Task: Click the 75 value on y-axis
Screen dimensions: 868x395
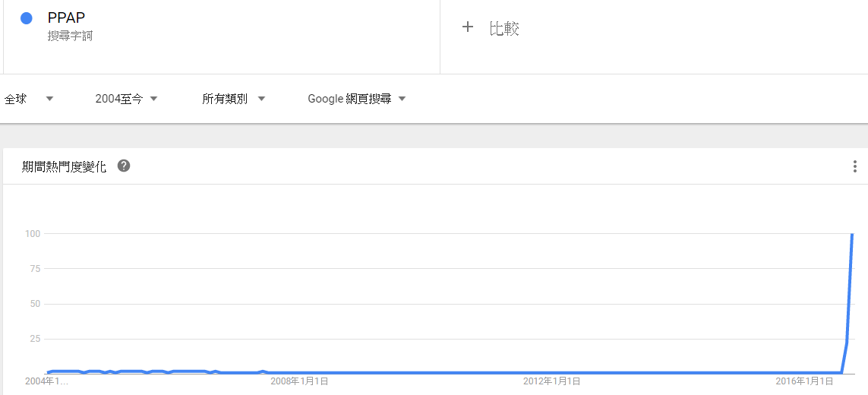Action: (34, 268)
